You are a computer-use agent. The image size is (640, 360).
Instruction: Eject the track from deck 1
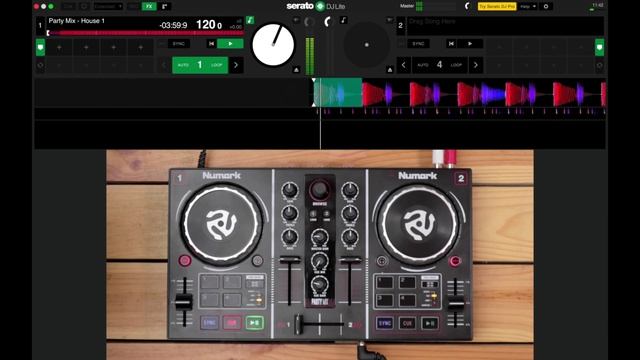point(296,70)
